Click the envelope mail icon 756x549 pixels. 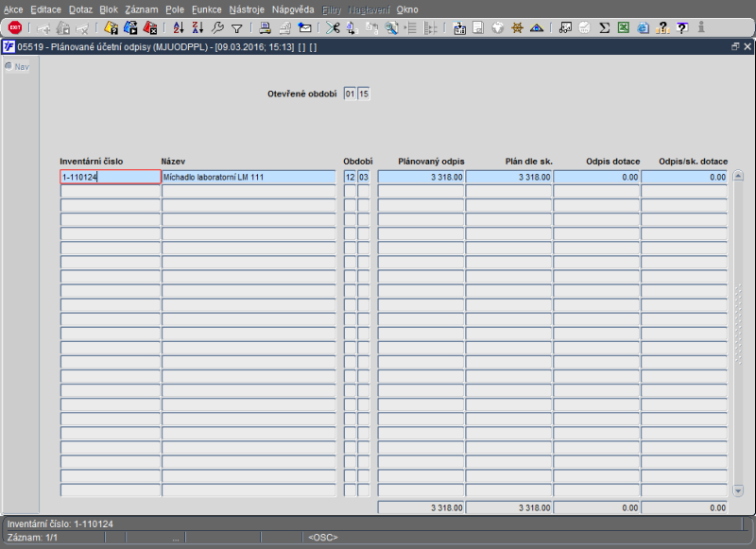pyautogui.click(x=304, y=28)
